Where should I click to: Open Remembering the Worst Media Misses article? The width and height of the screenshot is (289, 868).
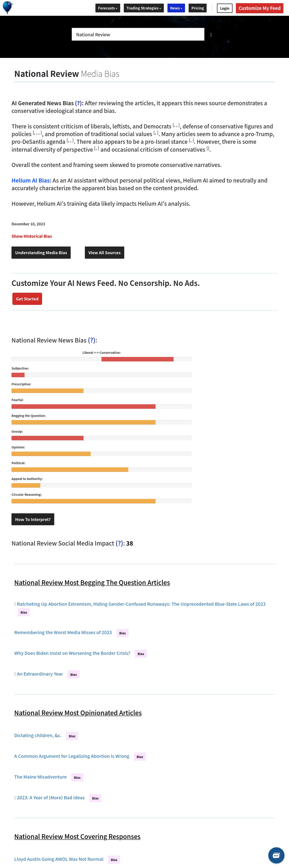[x=63, y=633]
